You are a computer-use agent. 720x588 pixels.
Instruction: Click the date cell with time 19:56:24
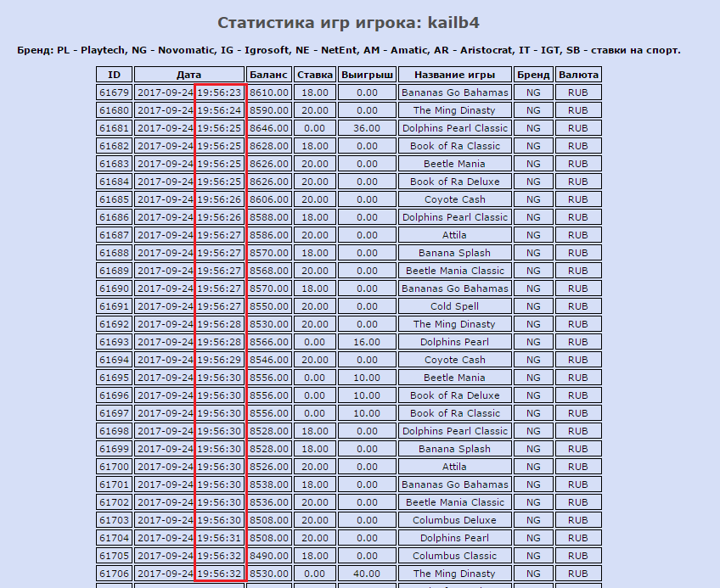(x=189, y=110)
